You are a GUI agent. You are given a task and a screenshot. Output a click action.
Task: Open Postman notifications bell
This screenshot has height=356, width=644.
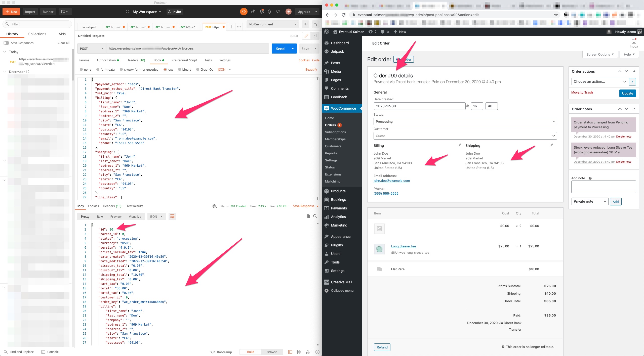269,12
